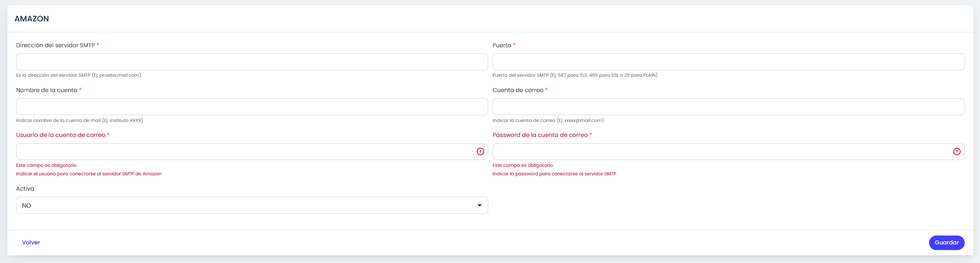This screenshot has width=980, height=263.
Task: Click hint 'Puerto del servidor SMTP (Ej: 587...'
Action: coord(575,75)
